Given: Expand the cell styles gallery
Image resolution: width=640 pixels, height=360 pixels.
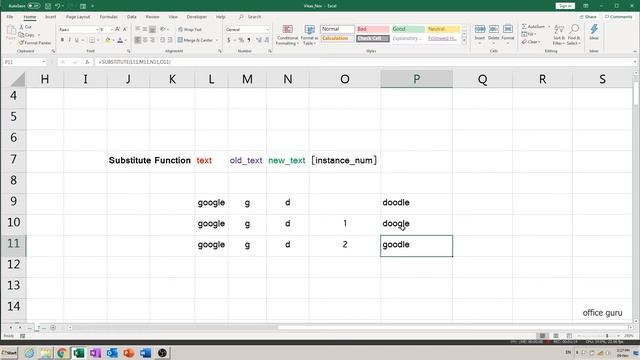Looking at the screenshot, I should pyautogui.click(x=464, y=41).
